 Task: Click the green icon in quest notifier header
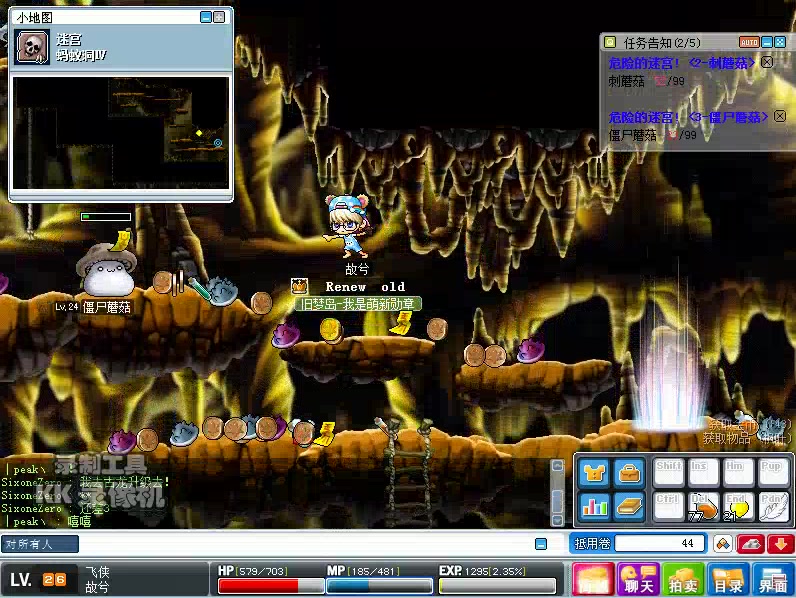(610, 42)
